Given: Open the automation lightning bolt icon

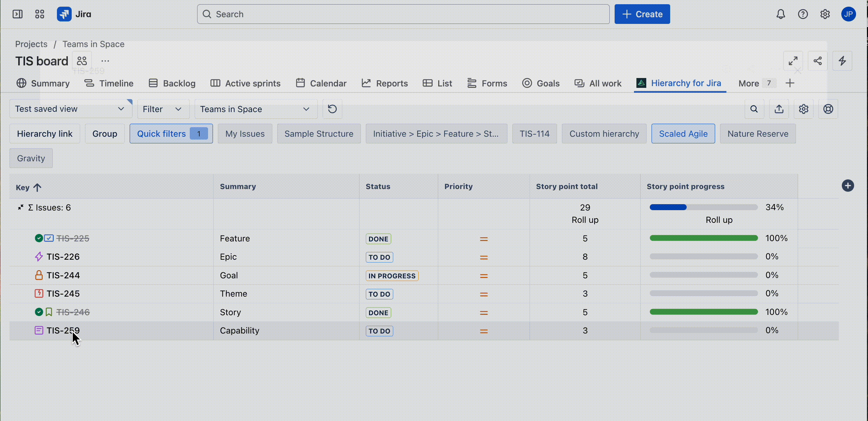Looking at the screenshot, I should [x=842, y=61].
